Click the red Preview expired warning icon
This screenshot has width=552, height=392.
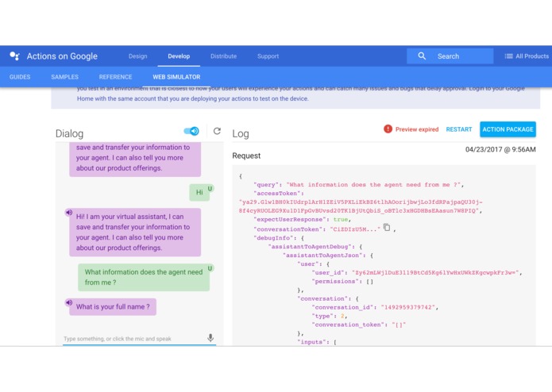coord(388,129)
